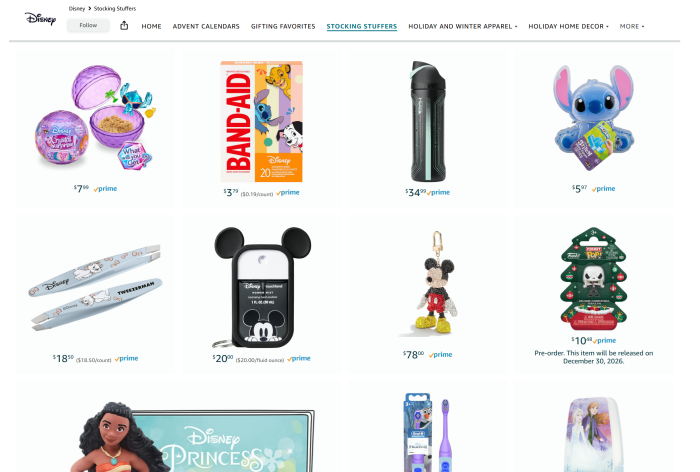Viewport: 700px width, 472px height.
Task: View the Disney Tweezerman tweezers
Action: coord(96,287)
